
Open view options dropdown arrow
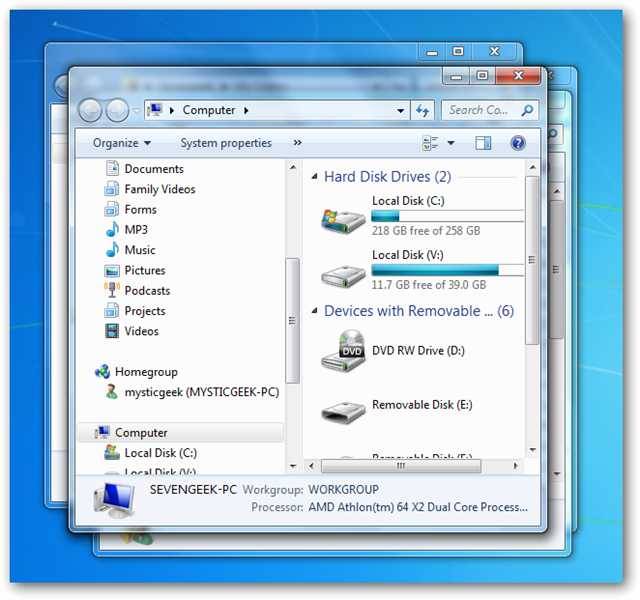click(451, 143)
